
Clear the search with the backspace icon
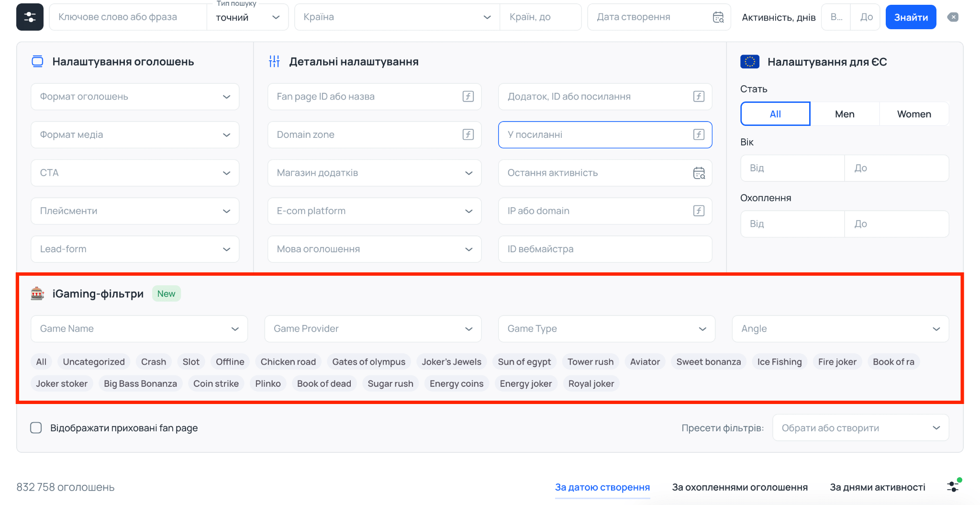(953, 17)
